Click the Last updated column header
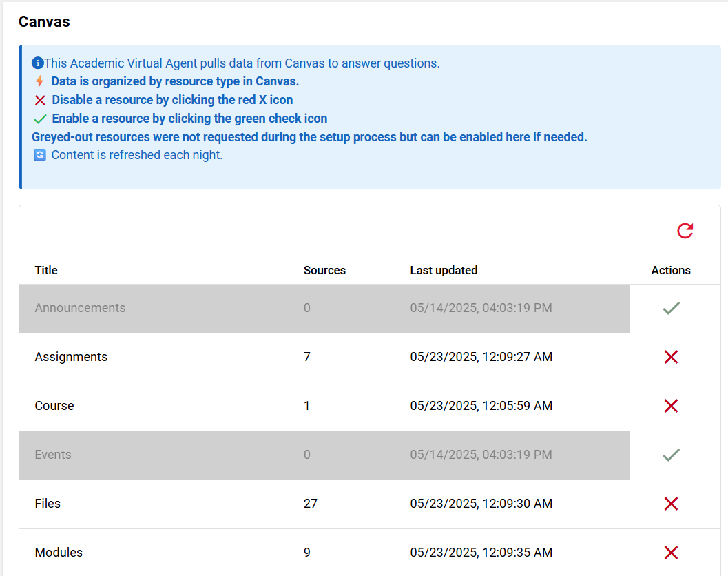 tap(444, 270)
